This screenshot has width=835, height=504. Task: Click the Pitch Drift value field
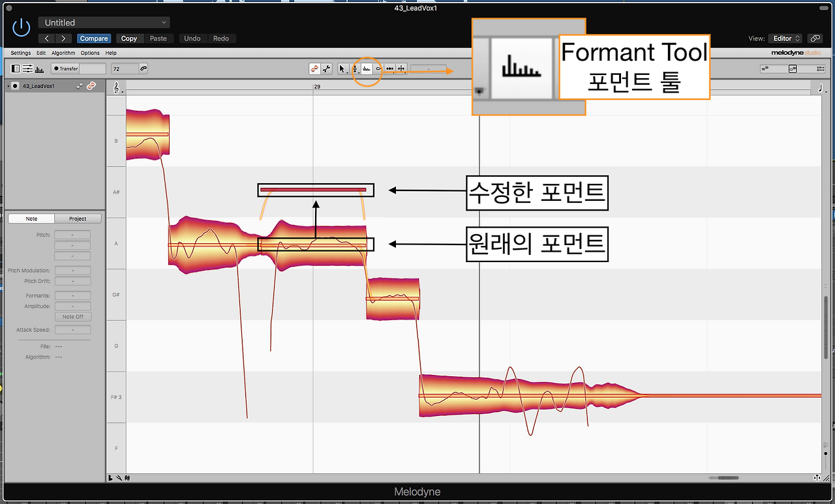coord(72,281)
